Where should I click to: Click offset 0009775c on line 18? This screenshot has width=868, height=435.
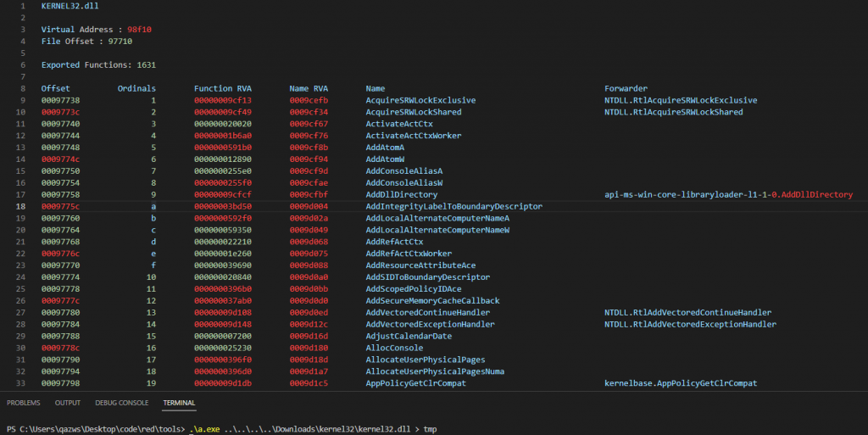coord(60,206)
